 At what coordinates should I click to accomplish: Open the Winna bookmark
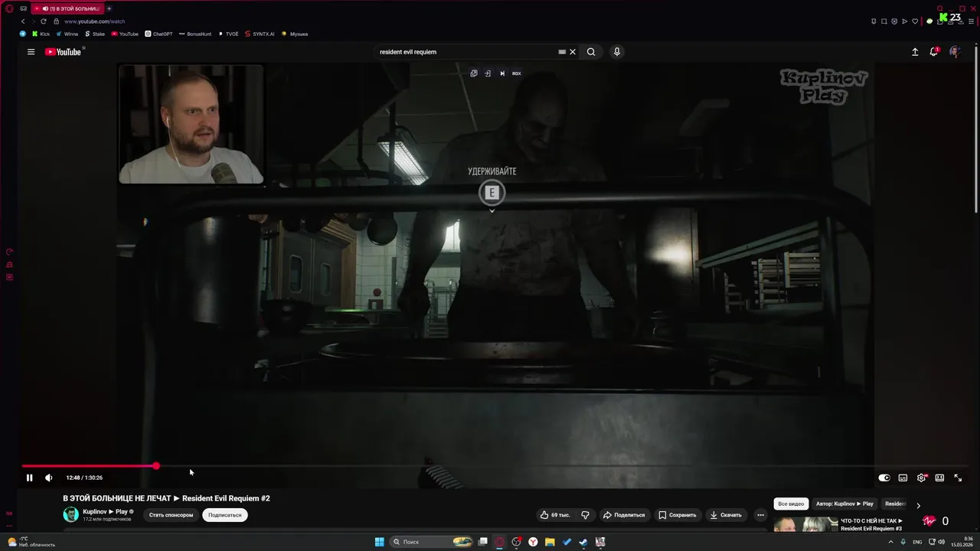[x=67, y=34]
